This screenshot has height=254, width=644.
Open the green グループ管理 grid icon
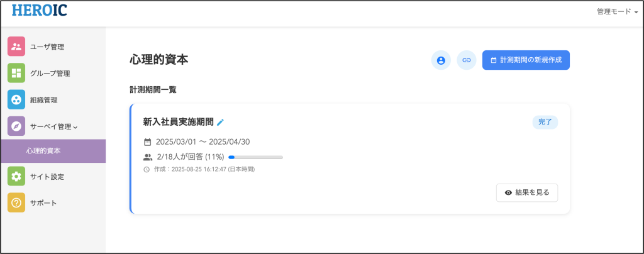coord(16,74)
